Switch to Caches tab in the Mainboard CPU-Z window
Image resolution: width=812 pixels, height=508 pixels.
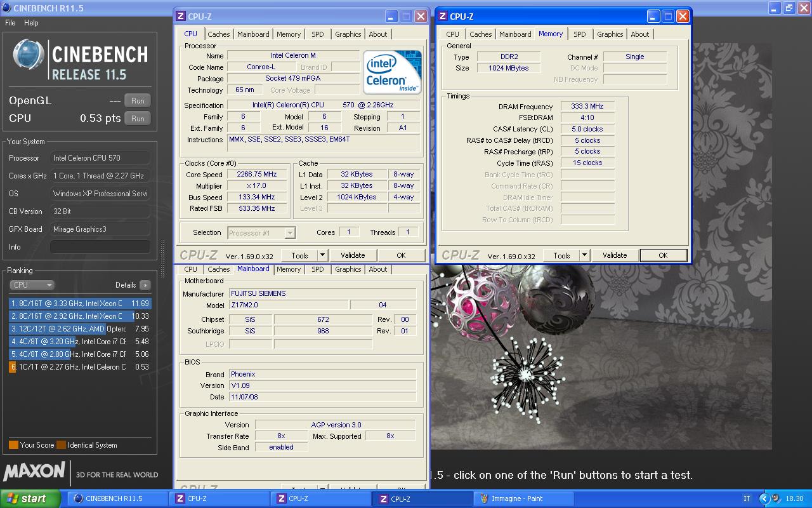click(219, 269)
